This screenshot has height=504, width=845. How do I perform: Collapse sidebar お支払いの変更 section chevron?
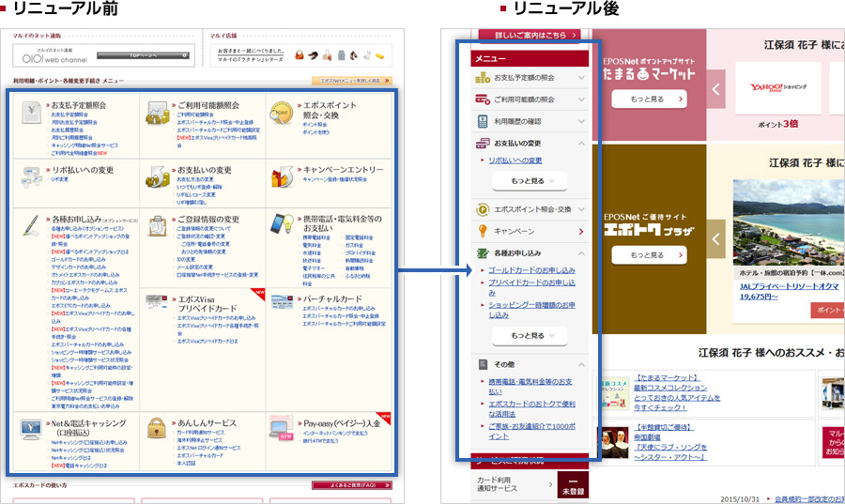(581, 144)
